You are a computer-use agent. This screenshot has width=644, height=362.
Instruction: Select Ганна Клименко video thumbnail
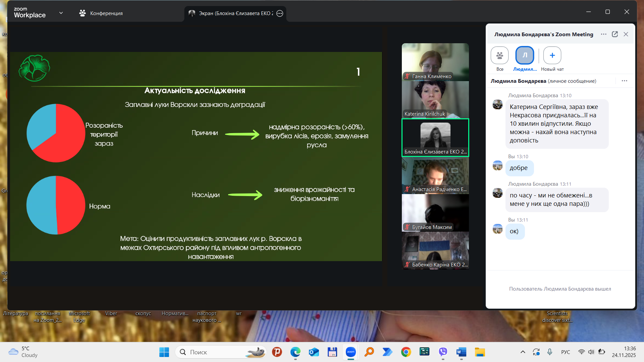tap(435, 62)
